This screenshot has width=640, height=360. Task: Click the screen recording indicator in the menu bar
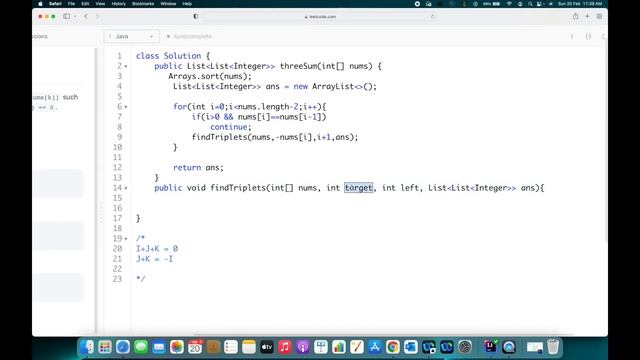point(417,4)
